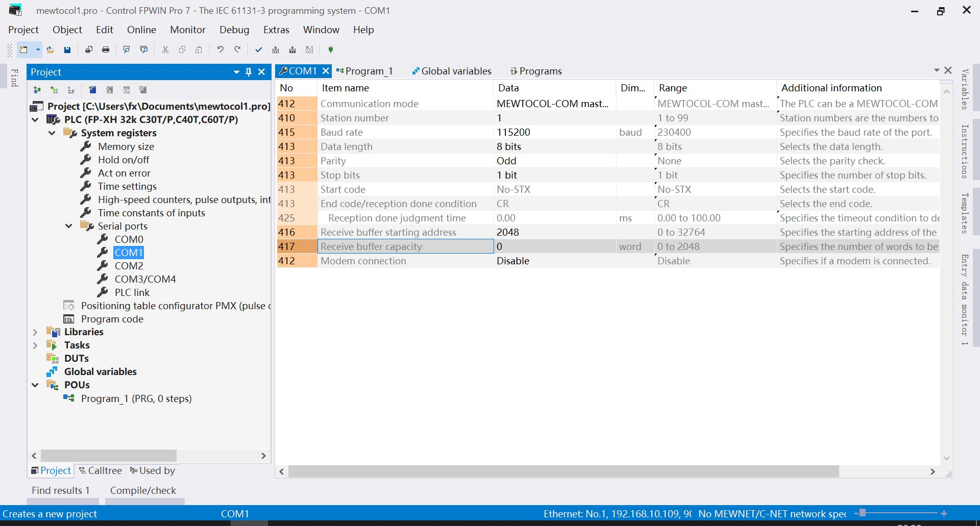Open the Online menu
The height and width of the screenshot is (526, 980).
141,30
